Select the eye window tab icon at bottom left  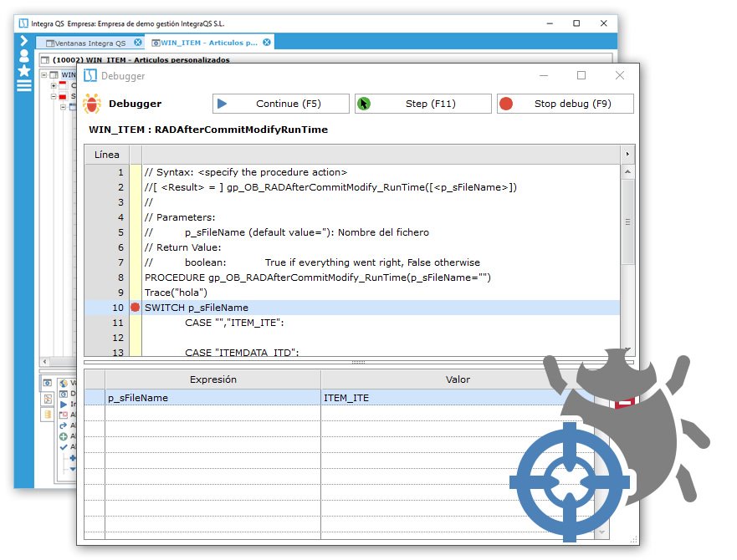click(x=48, y=383)
